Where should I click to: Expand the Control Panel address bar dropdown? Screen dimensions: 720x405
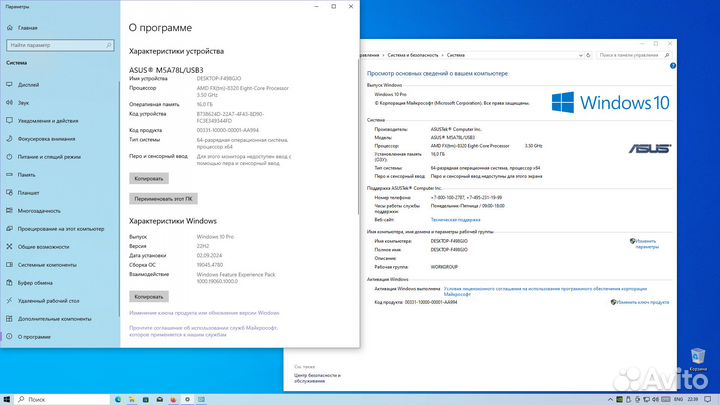(580, 55)
